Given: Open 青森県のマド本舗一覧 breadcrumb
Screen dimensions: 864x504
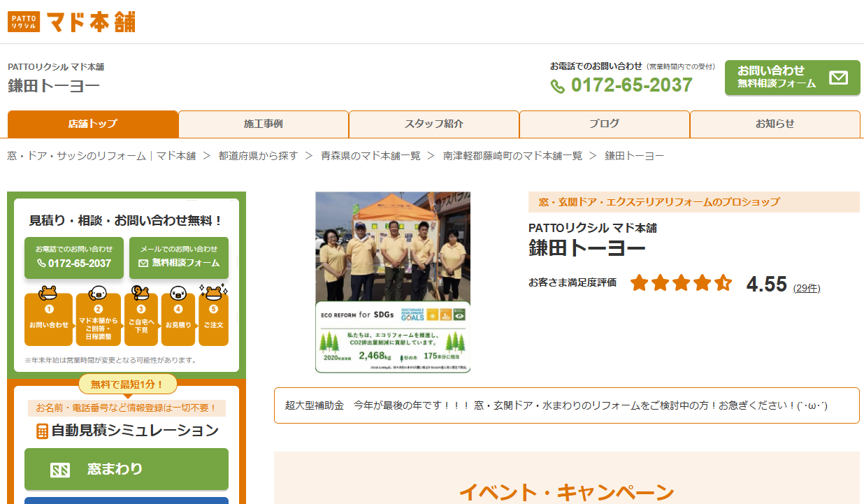Looking at the screenshot, I should (370, 155).
